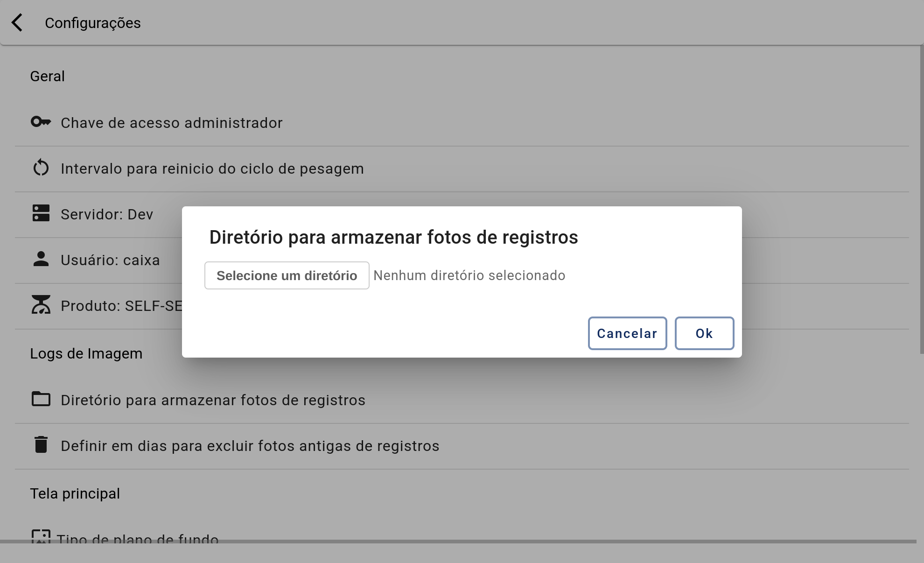The width and height of the screenshot is (924, 563).
Task: Open Definir em dias para excluir fotos
Action: (462, 446)
